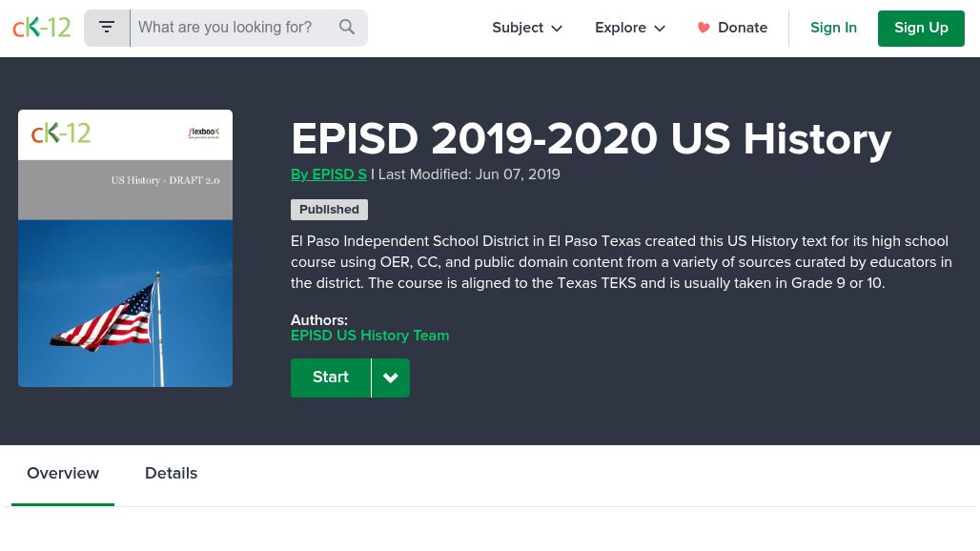Expand the Subject dropdown menu

[x=527, y=28]
